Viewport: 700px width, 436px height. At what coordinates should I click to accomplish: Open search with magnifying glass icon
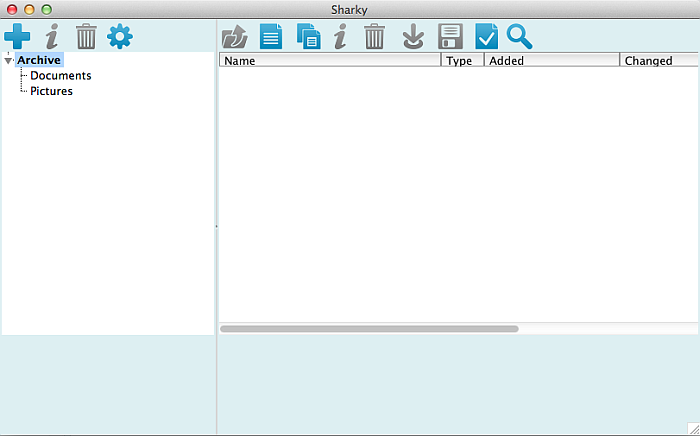pos(519,38)
